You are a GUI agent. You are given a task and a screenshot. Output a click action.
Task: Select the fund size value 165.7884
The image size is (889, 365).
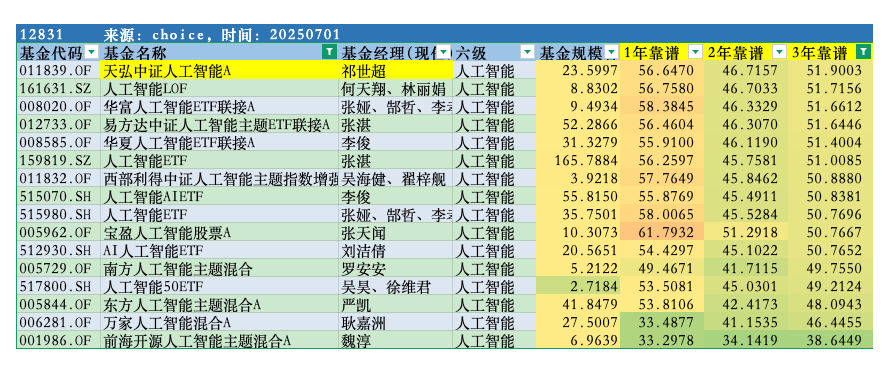(x=578, y=160)
